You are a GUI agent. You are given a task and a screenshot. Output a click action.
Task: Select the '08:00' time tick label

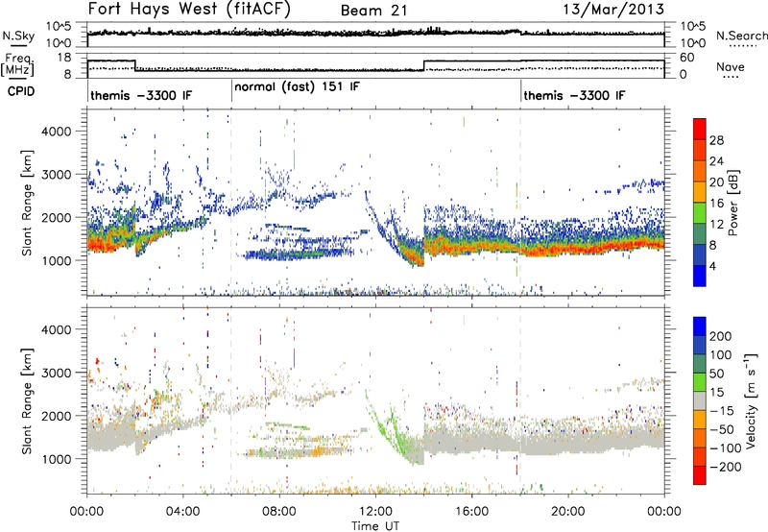[x=279, y=512]
